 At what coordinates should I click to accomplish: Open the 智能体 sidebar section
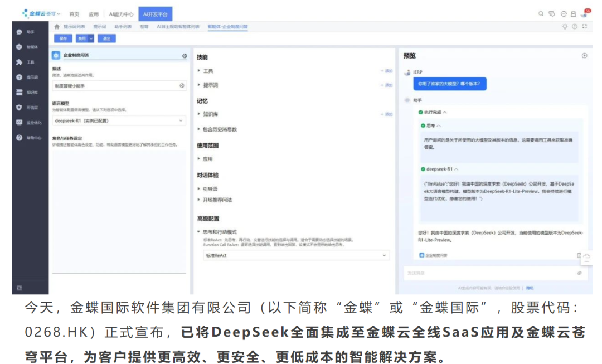27,47
